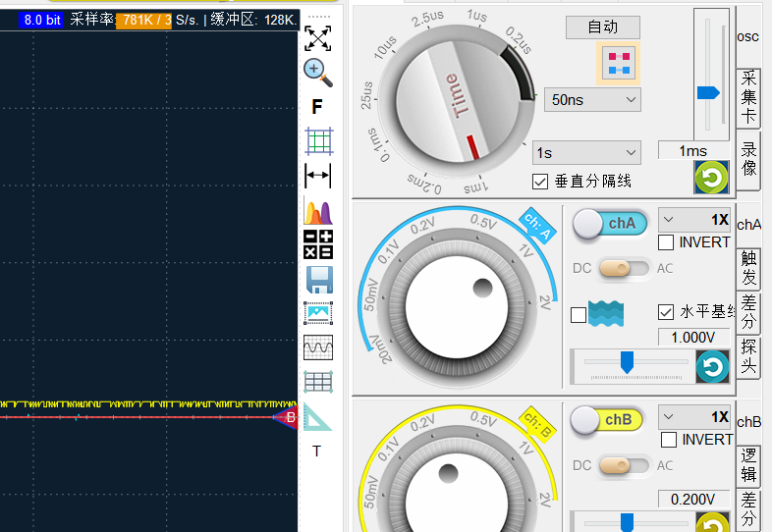Select the zoom magnifier tool
This screenshot has width=772, height=532.
[318, 73]
